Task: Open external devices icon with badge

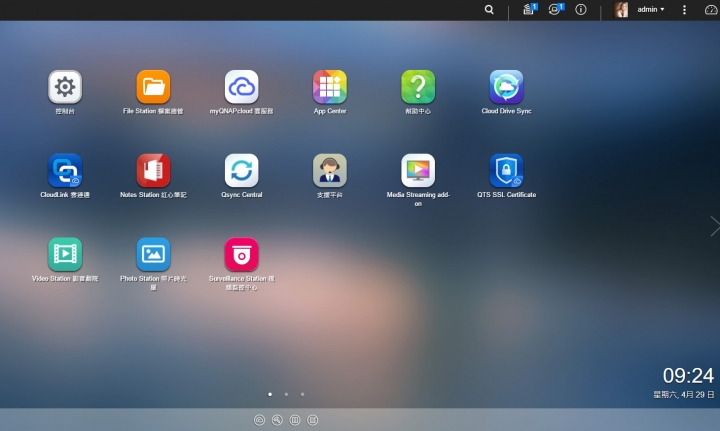Action: click(556, 9)
